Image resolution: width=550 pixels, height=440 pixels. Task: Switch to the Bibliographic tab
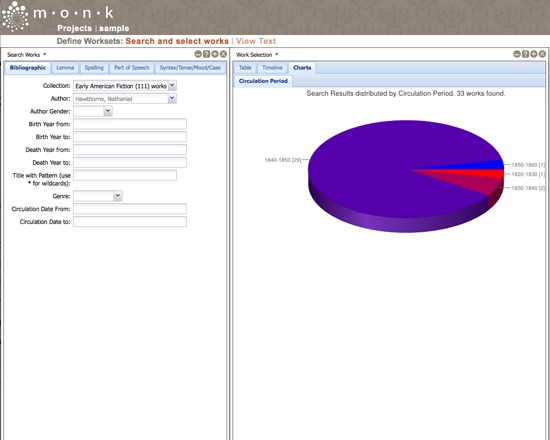tap(28, 68)
